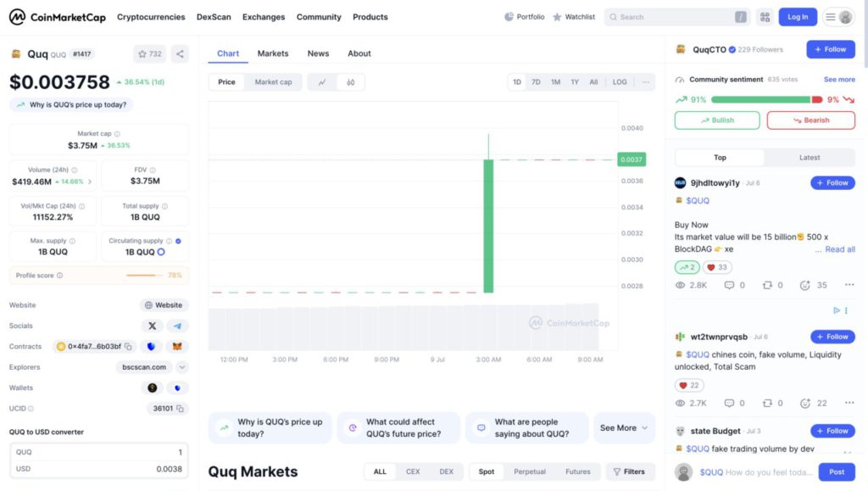This screenshot has width=868, height=491.
Task: Open the Cryptocurrencies menu
Action: [x=151, y=17]
